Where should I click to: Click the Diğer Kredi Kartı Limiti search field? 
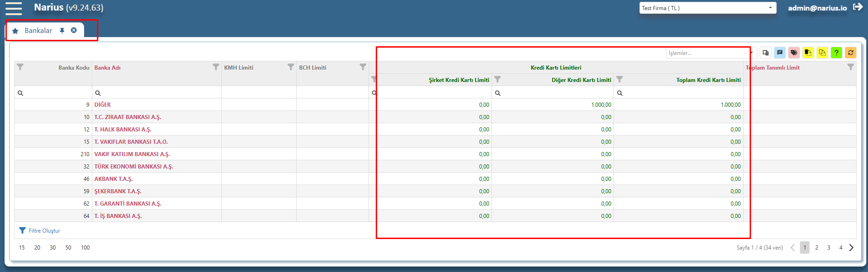coord(553,92)
